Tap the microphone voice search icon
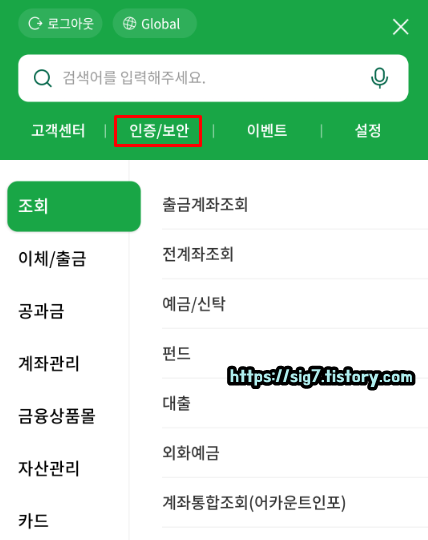Viewport: 428px width, 540px height. [379, 78]
